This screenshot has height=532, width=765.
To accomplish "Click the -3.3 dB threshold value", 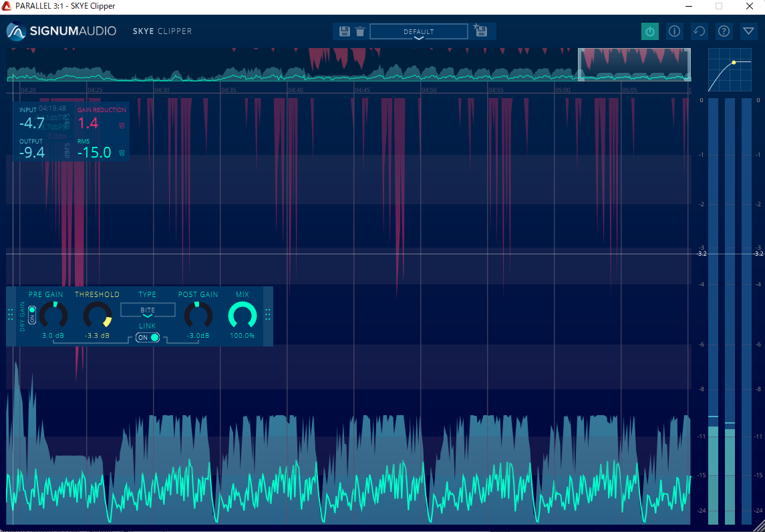I will pyautogui.click(x=97, y=336).
